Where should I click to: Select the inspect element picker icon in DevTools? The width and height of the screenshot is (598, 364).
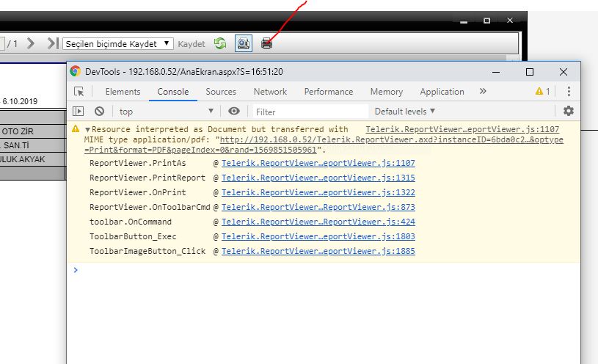click(79, 92)
